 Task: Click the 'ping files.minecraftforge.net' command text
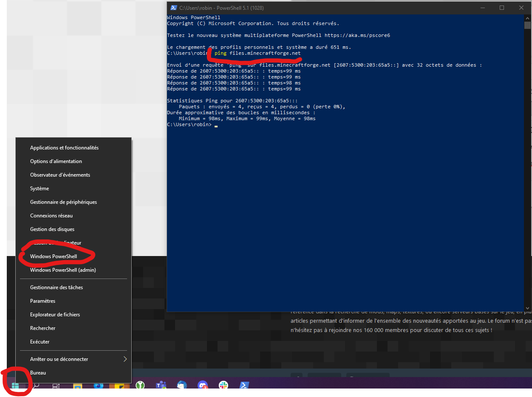point(258,53)
